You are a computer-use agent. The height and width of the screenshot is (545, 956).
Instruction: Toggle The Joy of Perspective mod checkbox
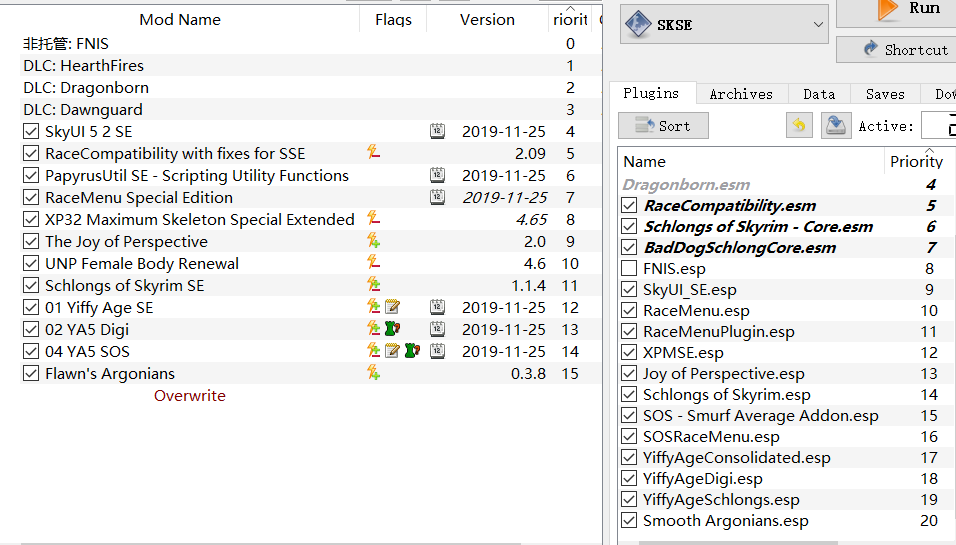pos(30,241)
